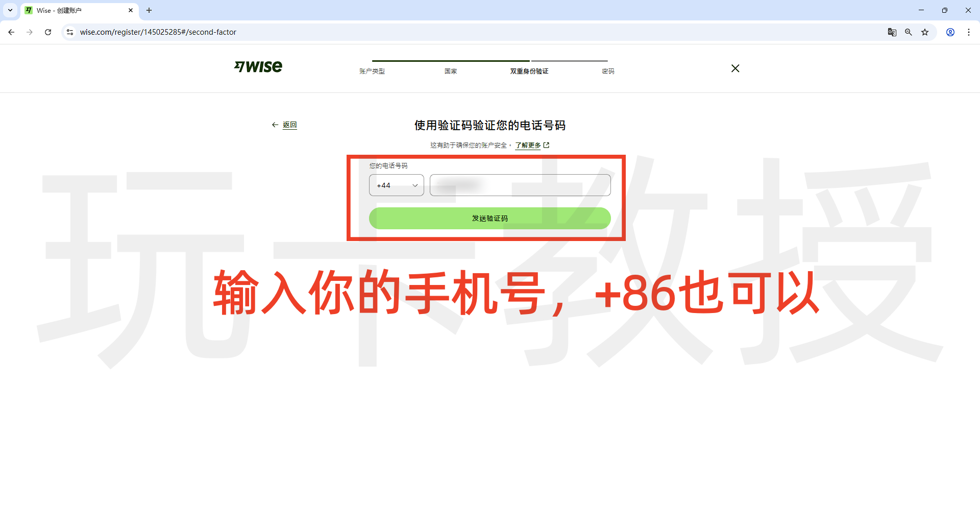The width and height of the screenshot is (980, 527).
Task: Open the 了解更多 link
Action: coord(528,146)
